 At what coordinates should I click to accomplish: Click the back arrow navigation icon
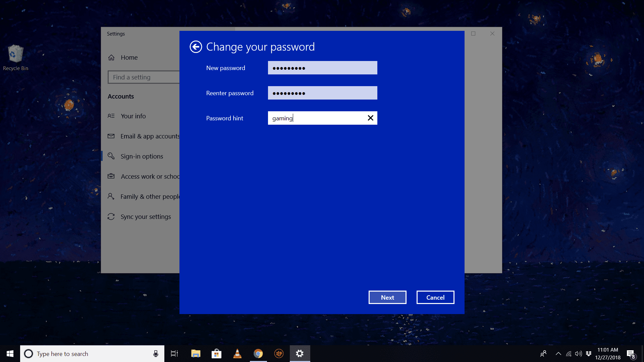coord(195,46)
